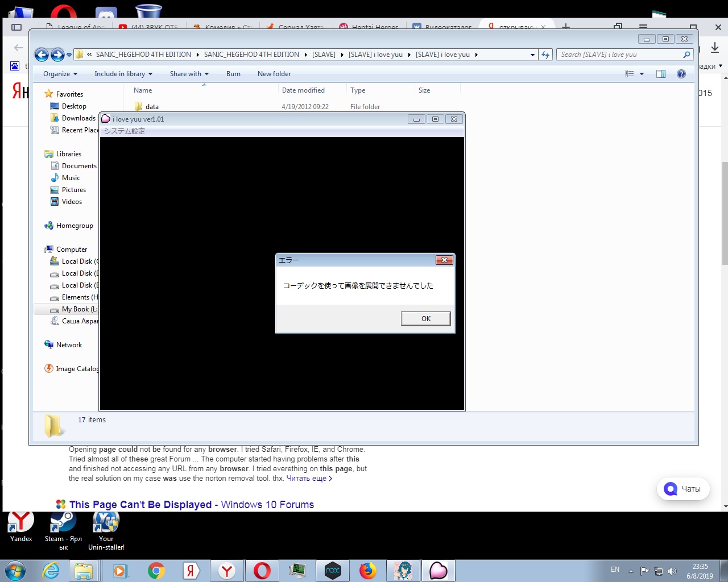This screenshot has width=728, height=582.
Task: Select Favorites in navigation pane
Action: point(69,94)
